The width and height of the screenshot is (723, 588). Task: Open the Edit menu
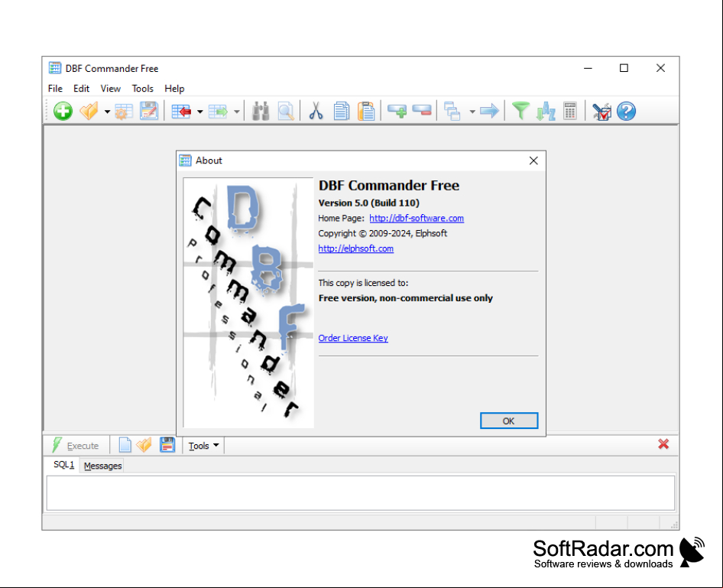[x=81, y=89]
